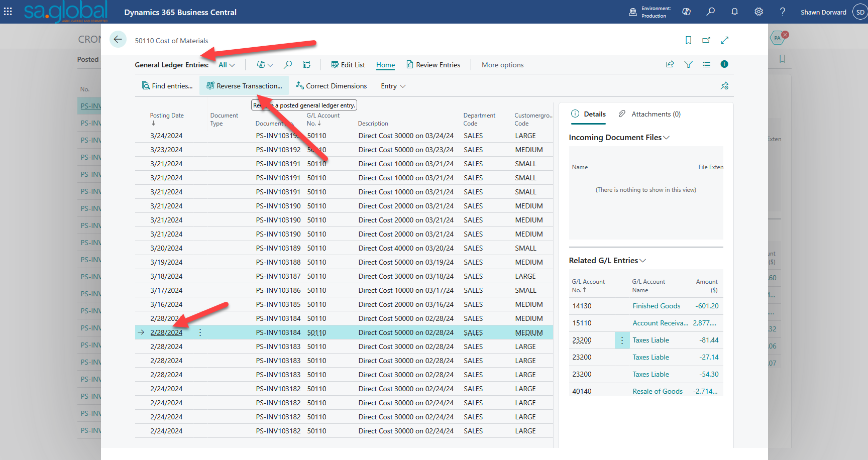Open the settings gear icon
Screen dimensions: 868x460
coord(758,12)
